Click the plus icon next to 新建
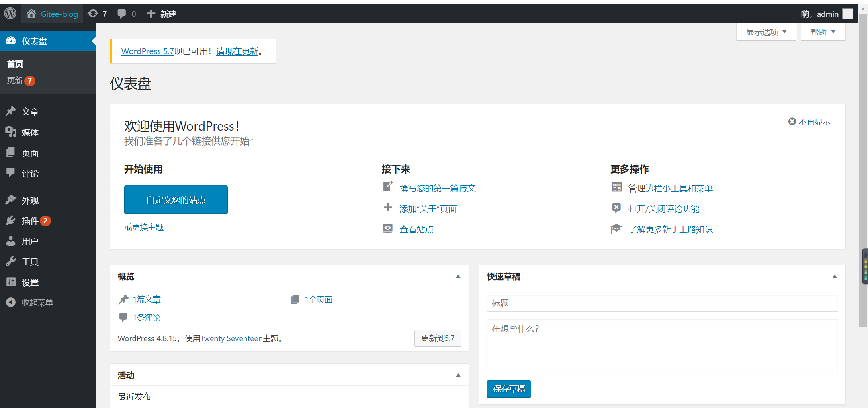This screenshot has height=408, width=868. tap(151, 14)
